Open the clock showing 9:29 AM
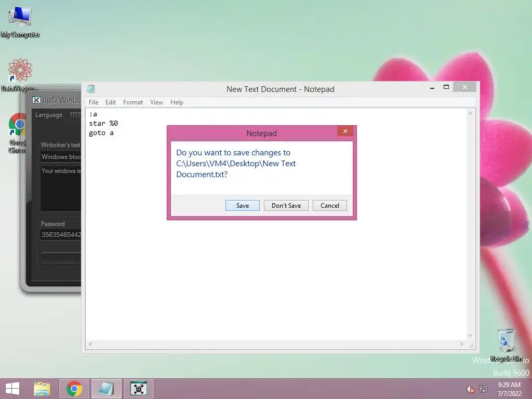The width and height of the screenshot is (532, 399). tap(509, 389)
